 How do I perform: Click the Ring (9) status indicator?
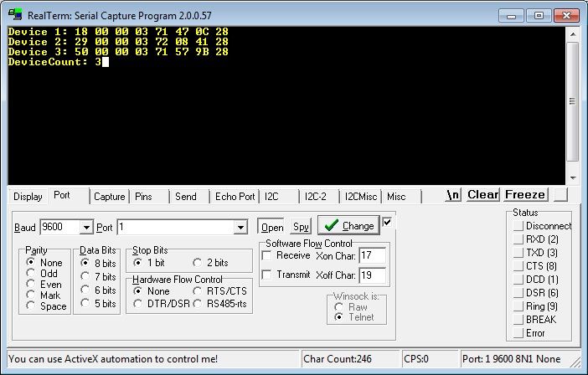(518, 306)
